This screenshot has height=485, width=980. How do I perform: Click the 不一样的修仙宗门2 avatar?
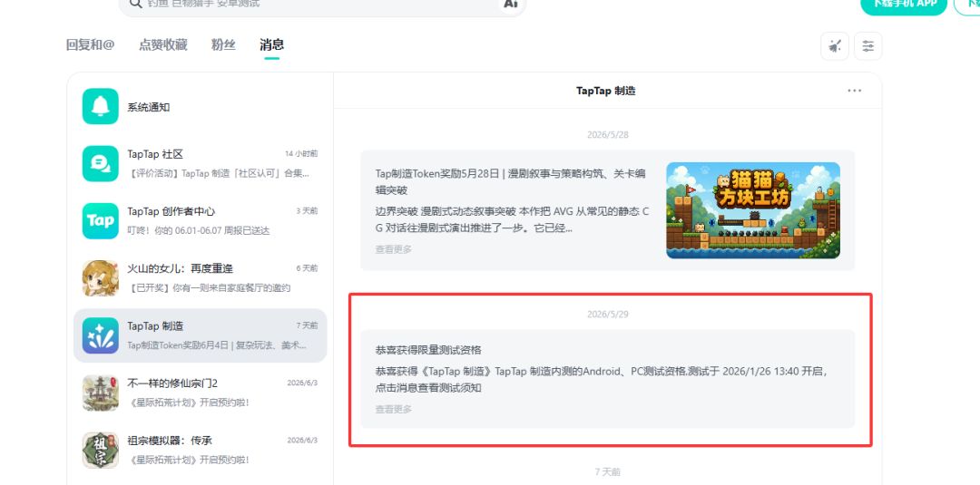click(100, 393)
